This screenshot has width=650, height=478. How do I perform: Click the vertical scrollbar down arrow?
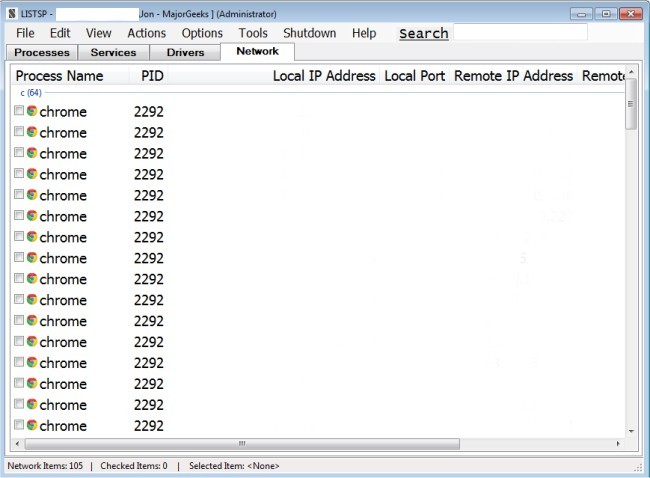[631, 431]
